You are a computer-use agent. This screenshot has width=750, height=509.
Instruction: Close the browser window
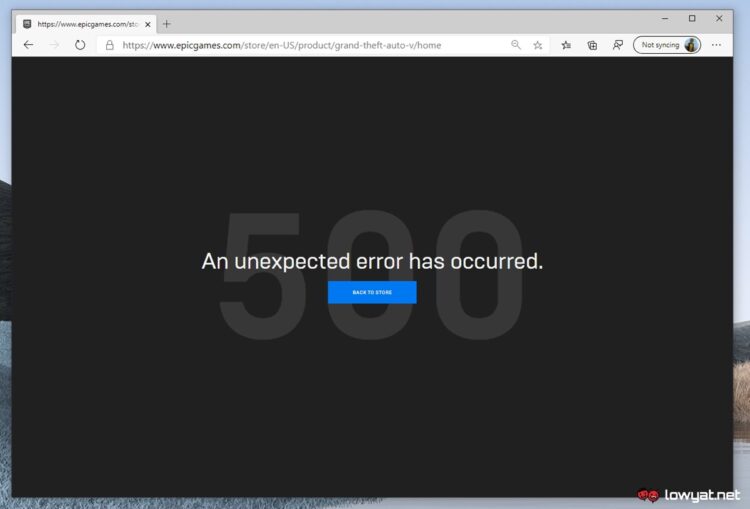pyautogui.click(x=719, y=18)
